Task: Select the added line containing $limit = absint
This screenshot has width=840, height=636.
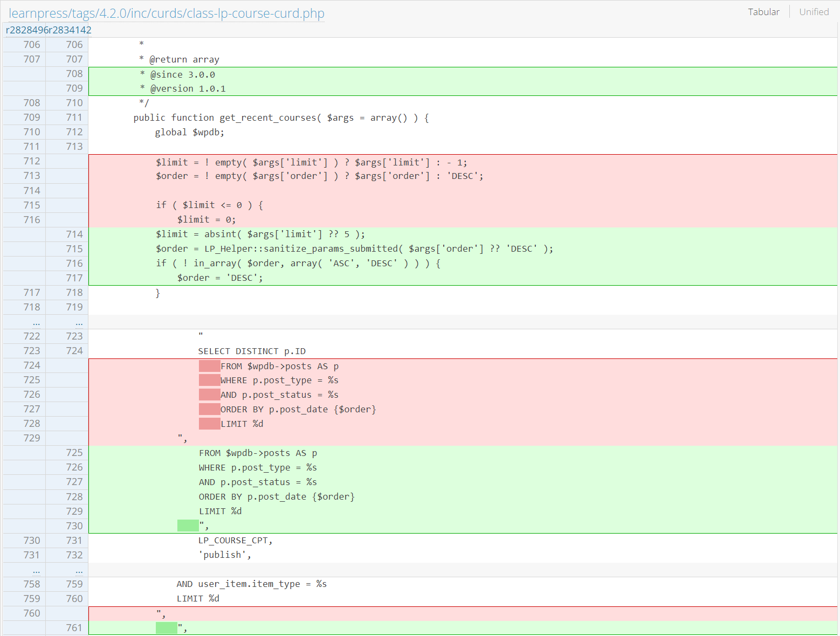Action: coord(259,234)
